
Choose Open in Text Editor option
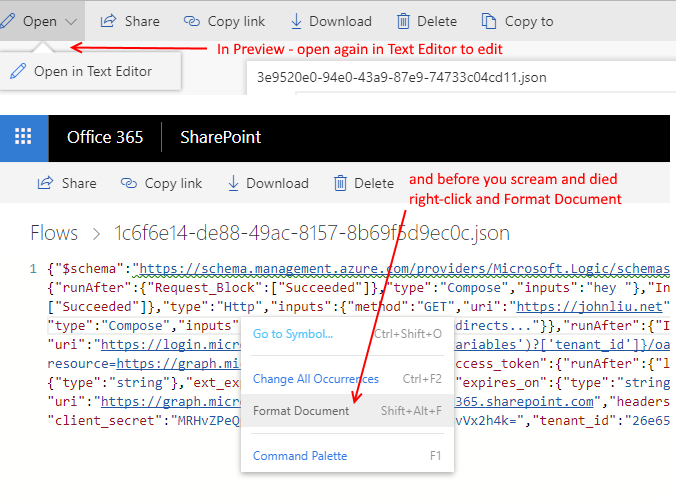93,71
